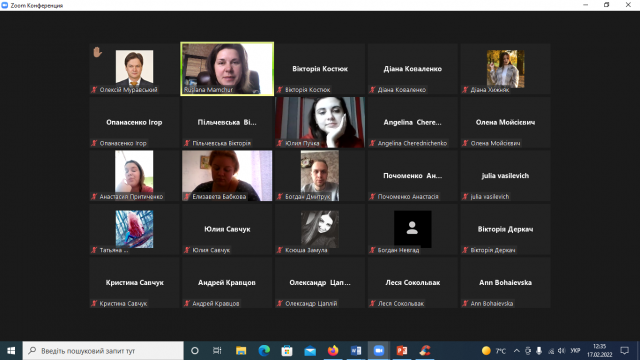
Task: Select Анастасия Притиченко's video tile
Action: coord(134,176)
